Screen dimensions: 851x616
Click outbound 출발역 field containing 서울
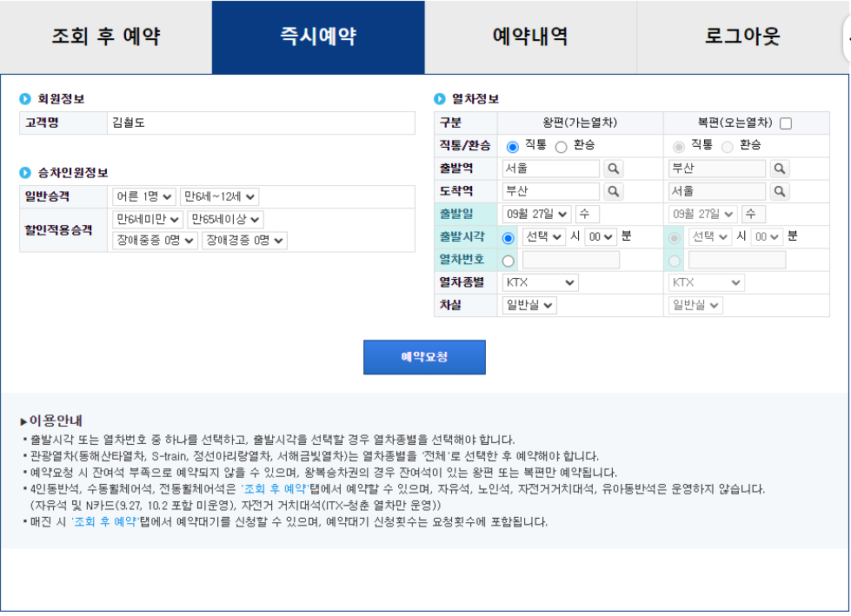point(551,169)
